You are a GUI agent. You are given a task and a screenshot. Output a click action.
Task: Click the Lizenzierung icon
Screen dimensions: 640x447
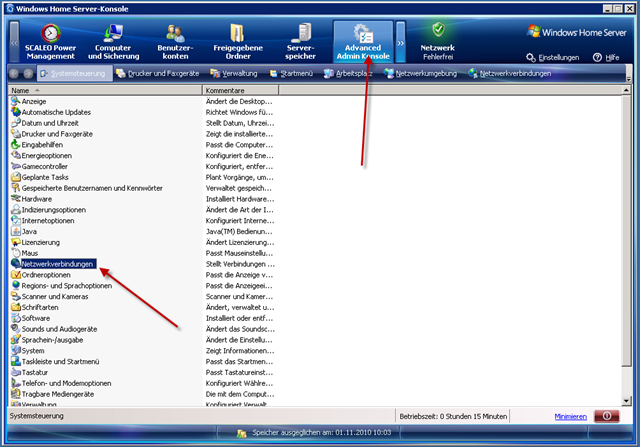16,242
